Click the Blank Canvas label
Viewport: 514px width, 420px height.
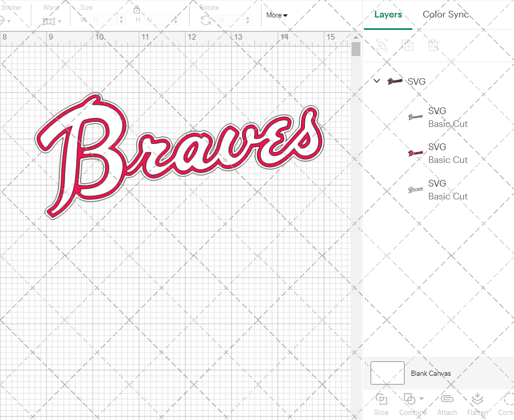coord(431,373)
